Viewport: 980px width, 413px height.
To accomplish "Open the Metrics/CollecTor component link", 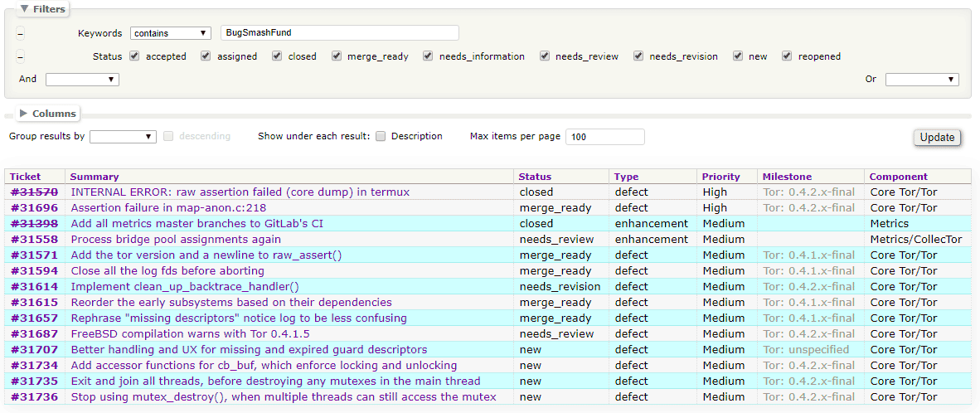I will click(x=916, y=240).
